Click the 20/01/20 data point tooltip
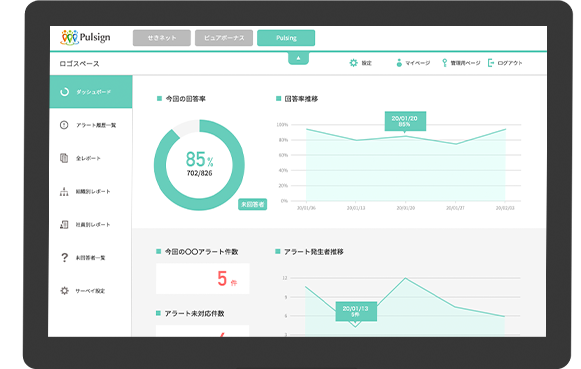The width and height of the screenshot is (581, 369). [405, 121]
